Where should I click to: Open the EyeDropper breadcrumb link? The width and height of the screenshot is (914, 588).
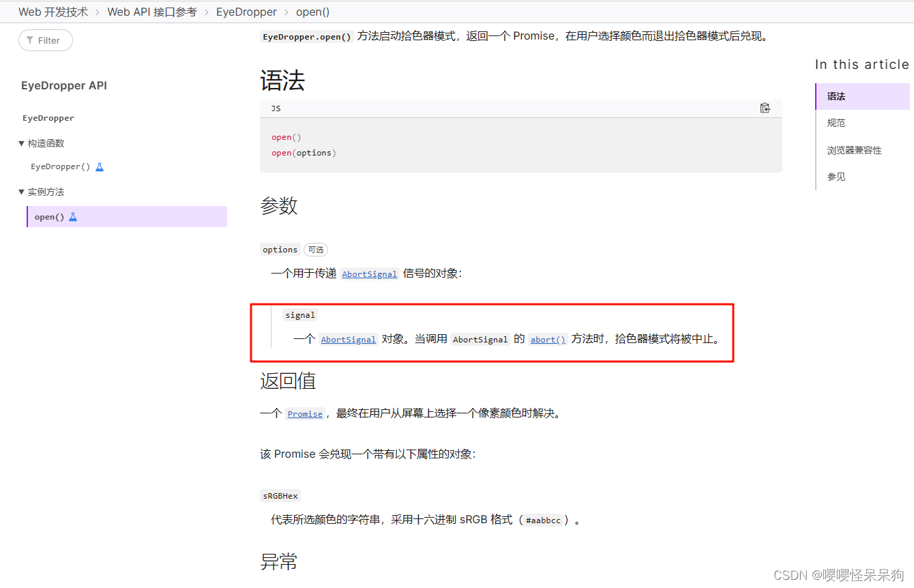point(246,12)
